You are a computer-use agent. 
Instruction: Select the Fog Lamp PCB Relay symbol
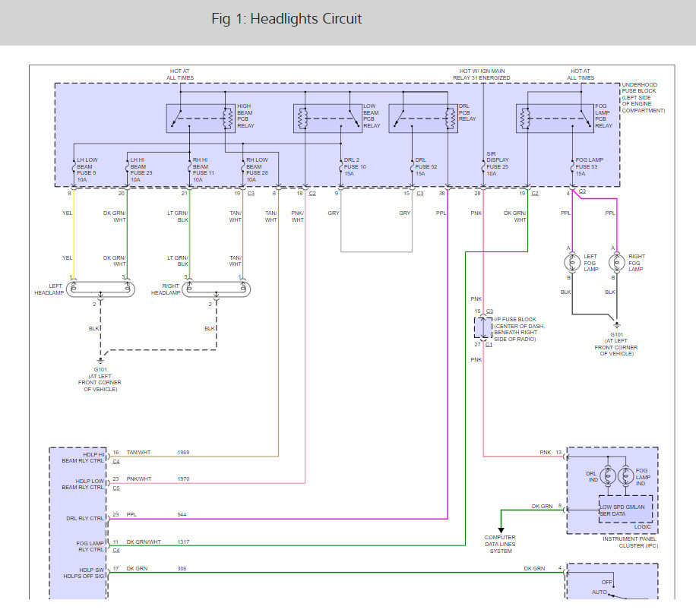(x=555, y=118)
